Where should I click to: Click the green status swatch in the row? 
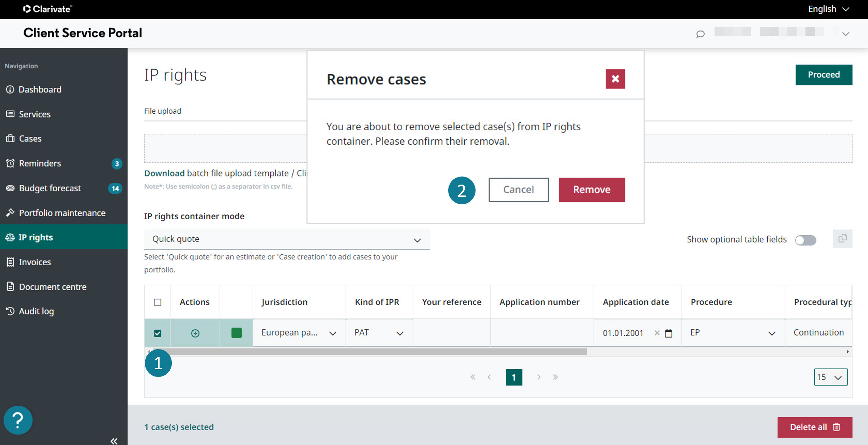tap(237, 333)
